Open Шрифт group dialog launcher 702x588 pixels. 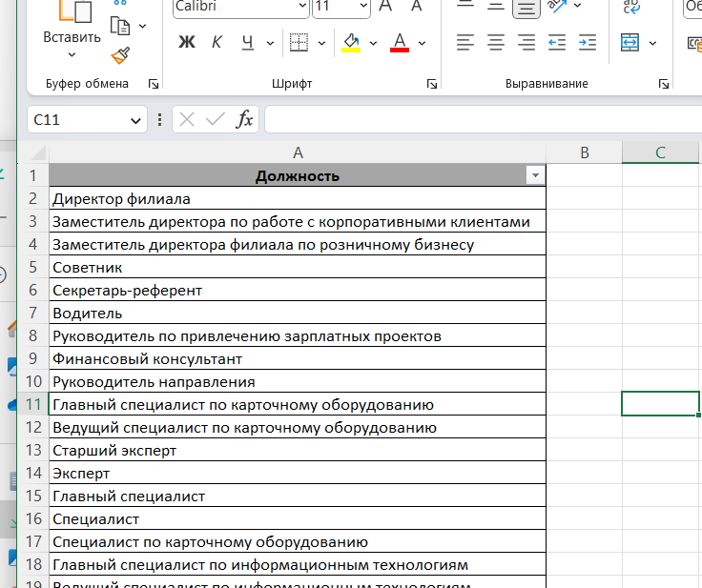[x=432, y=84]
